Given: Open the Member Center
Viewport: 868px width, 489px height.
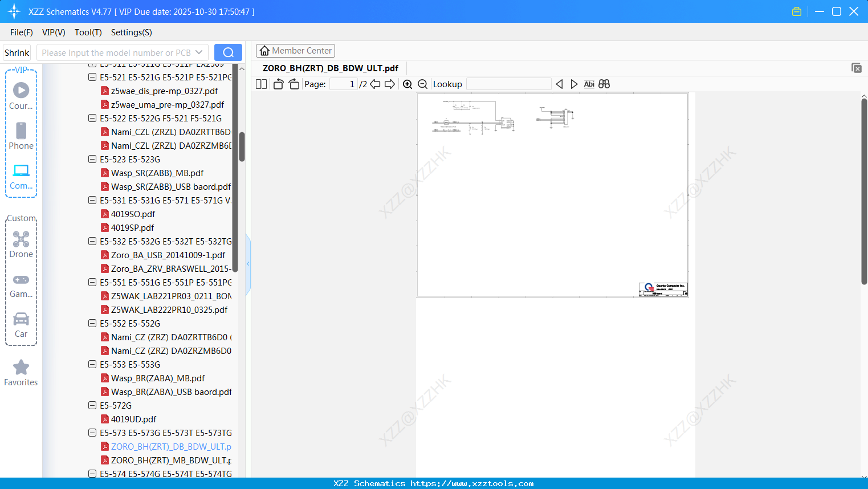Looking at the screenshot, I should [x=295, y=51].
